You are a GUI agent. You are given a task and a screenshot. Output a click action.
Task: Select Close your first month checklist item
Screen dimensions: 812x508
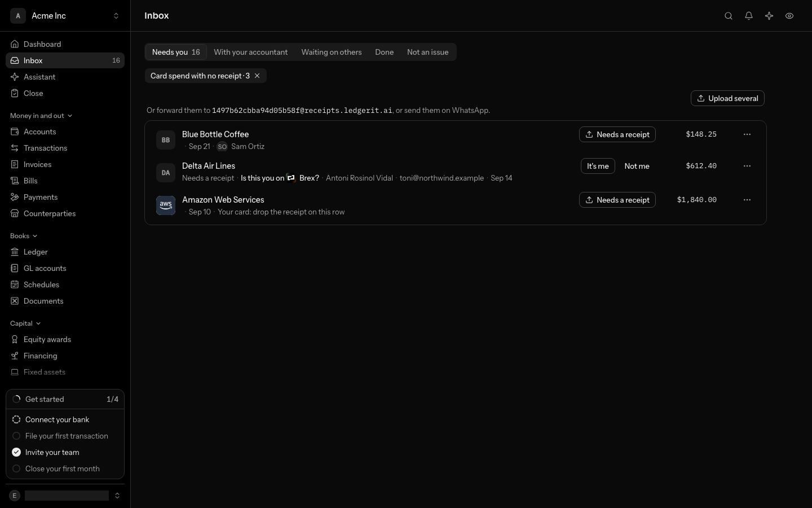click(x=65, y=468)
